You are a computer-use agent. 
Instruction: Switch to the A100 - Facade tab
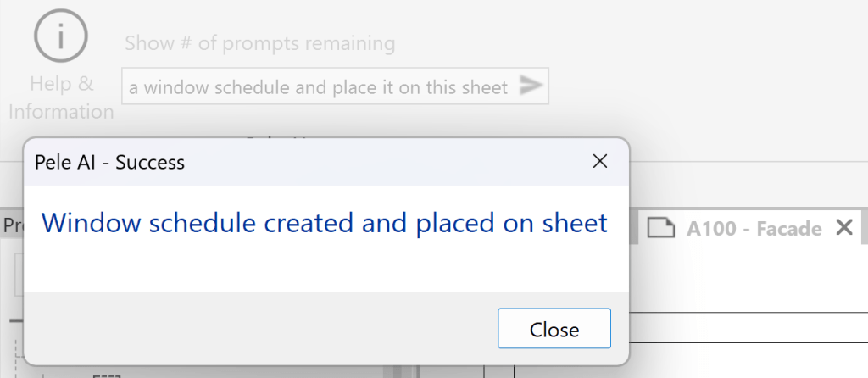tap(754, 228)
